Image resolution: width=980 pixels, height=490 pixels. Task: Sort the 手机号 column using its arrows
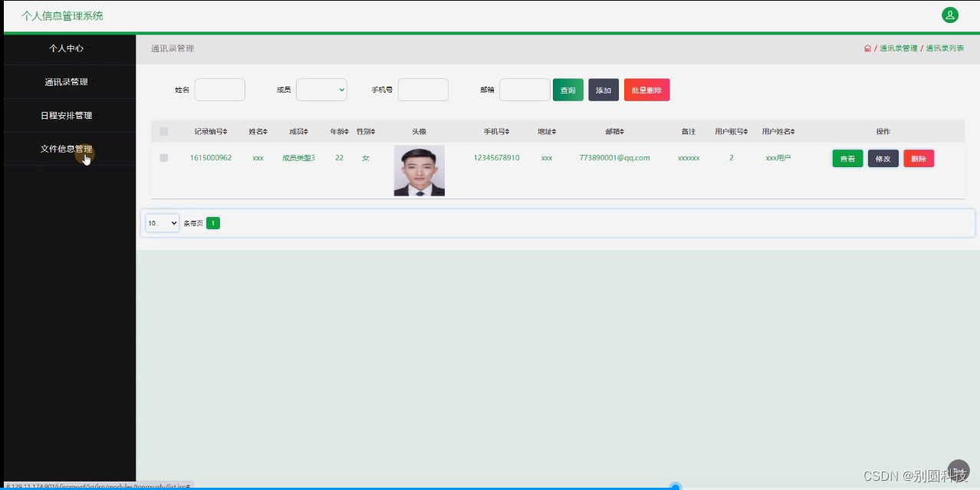[509, 130]
